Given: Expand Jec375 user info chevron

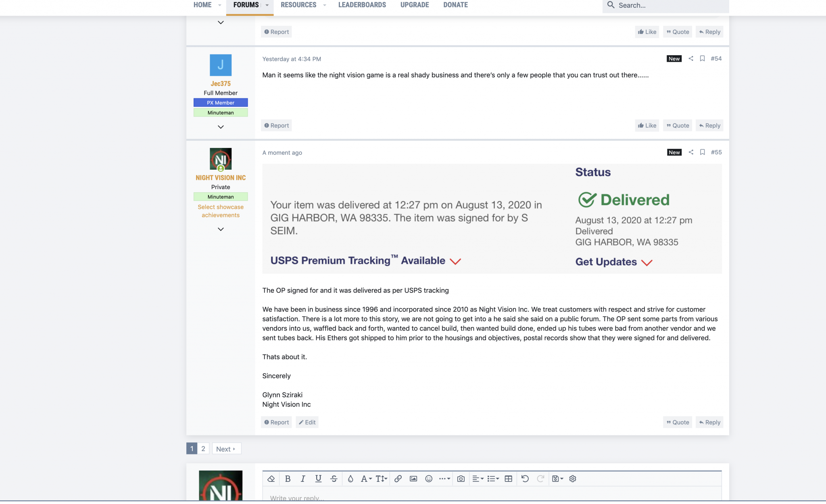Looking at the screenshot, I should pos(221,127).
